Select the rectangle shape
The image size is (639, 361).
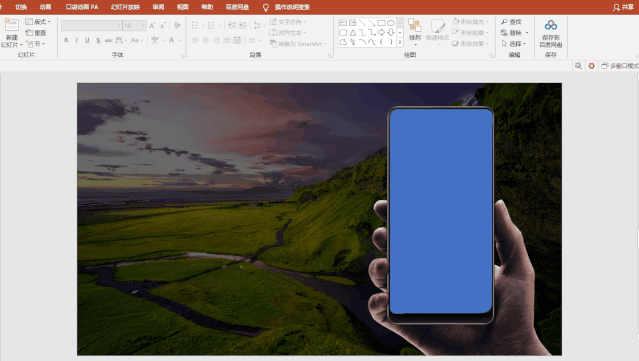(381, 23)
